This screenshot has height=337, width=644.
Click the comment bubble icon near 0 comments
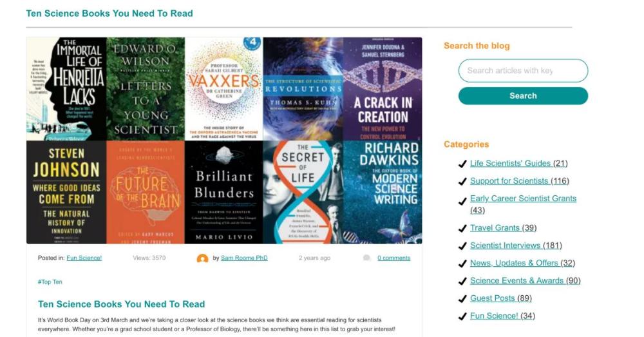(367, 258)
